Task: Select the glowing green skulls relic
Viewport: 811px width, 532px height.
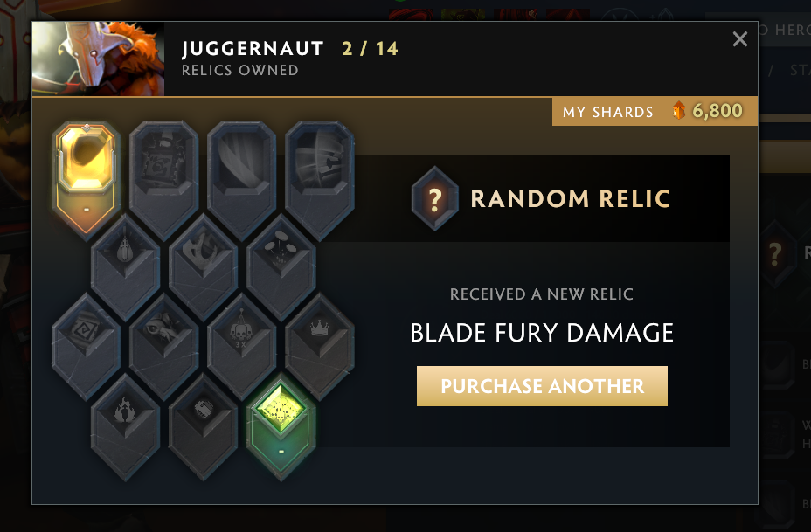Action: tap(281, 425)
